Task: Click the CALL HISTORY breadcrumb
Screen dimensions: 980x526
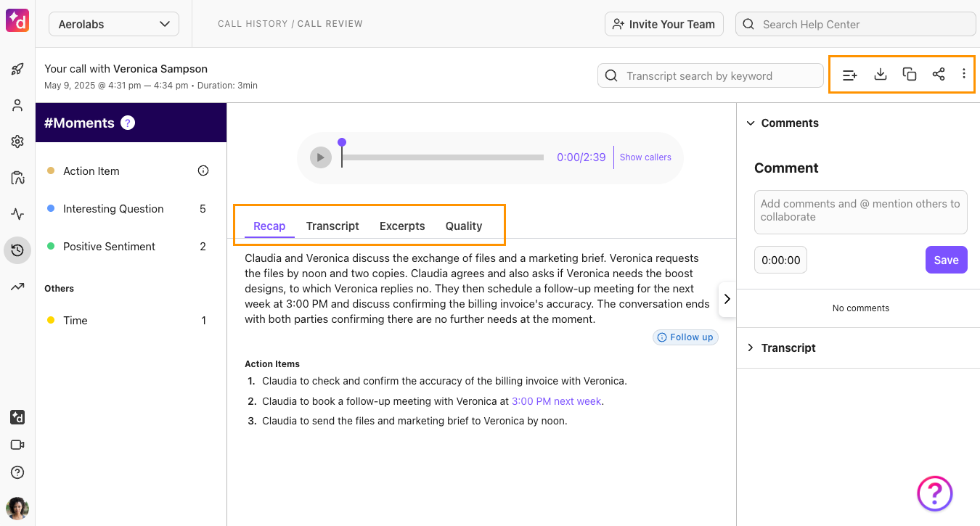Action: [x=253, y=24]
